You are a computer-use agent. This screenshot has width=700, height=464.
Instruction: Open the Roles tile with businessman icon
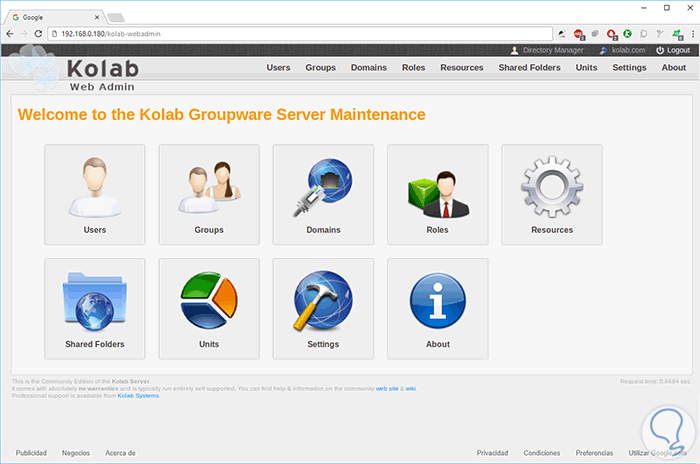point(438,194)
